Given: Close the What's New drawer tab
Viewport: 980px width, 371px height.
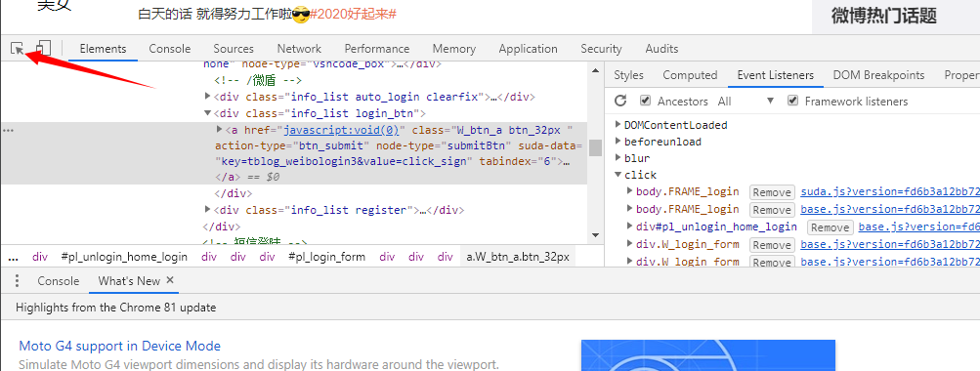Looking at the screenshot, I should pos(170,280).
